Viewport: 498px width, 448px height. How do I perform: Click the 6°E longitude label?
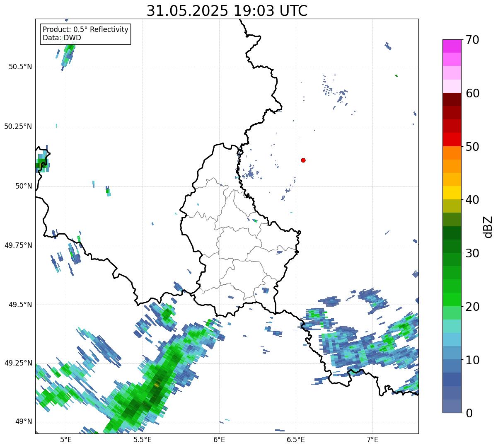[219, 439]
